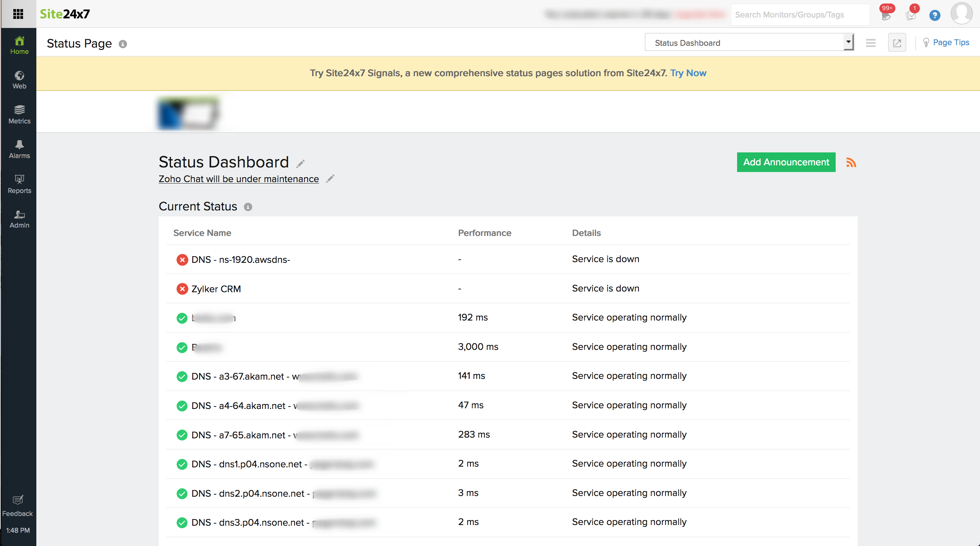This screenshot has height=546, width=980.
Task: Click the Status Dashboard dropdown arrow
Action: tap(848, 42)
